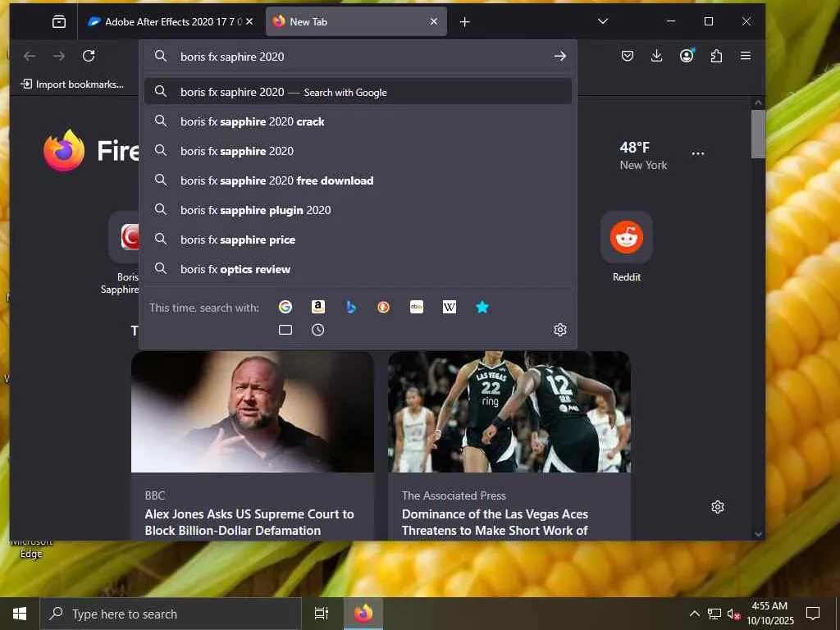The width and height of the screenshot is (840, 630).
Task: Open new tab page customize gear
Action: point(717,507)
